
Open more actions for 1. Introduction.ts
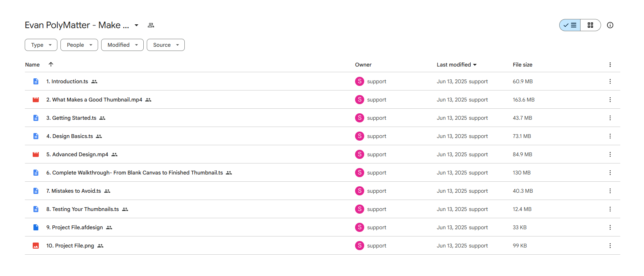tap(610, 81)
